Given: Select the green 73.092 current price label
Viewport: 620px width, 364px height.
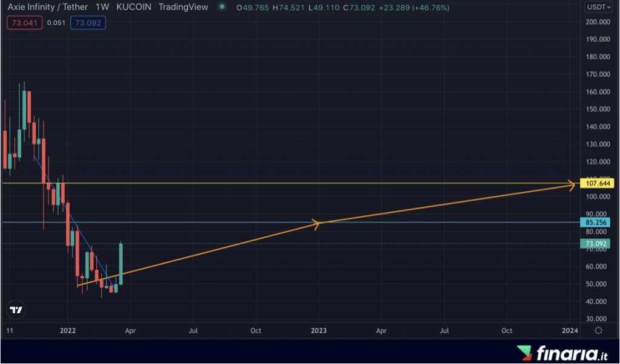Looking at the screenshot, I should [x=595, y=244].
